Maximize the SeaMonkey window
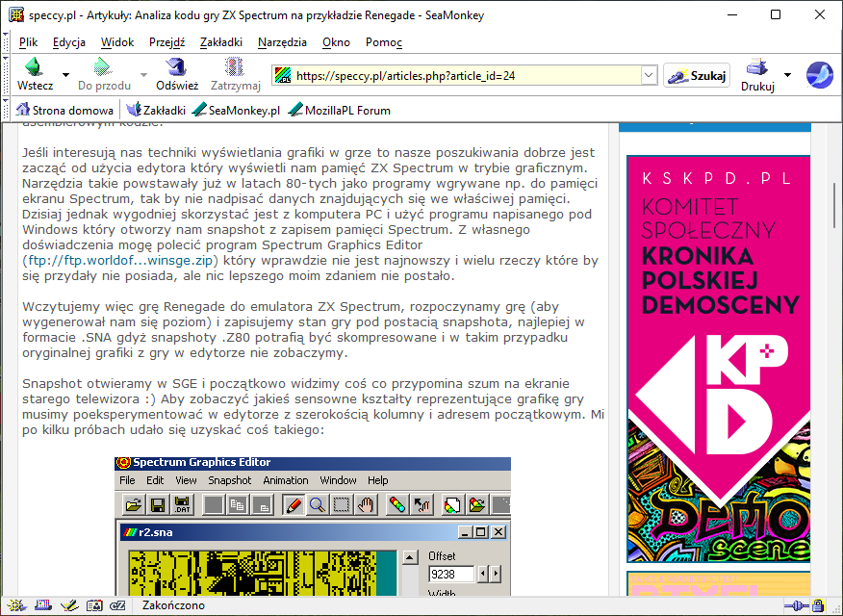The width and height of the screenshot is (843, 616). [x=776, y=14]
